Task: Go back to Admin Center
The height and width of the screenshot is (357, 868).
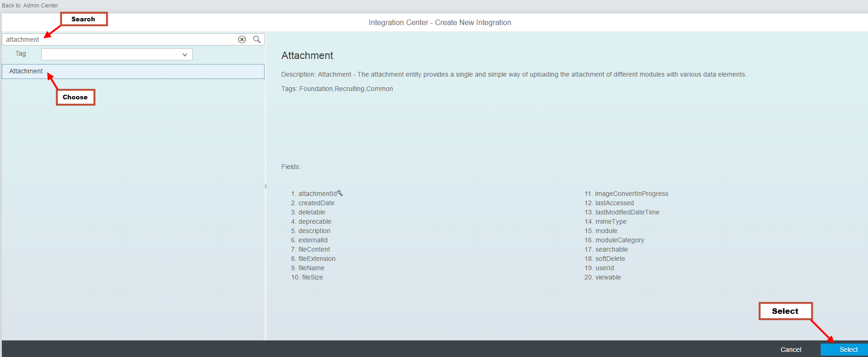Action: pyautogui.click(x=30, y=6)
